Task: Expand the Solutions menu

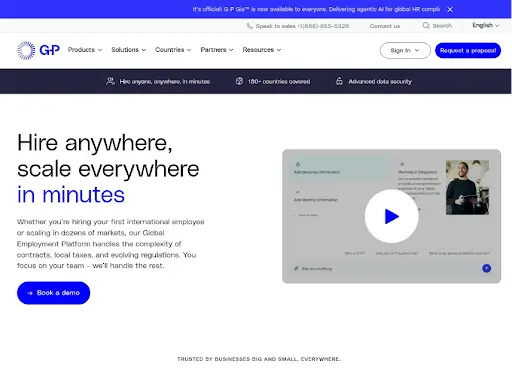Action: (x=128, y=50)
